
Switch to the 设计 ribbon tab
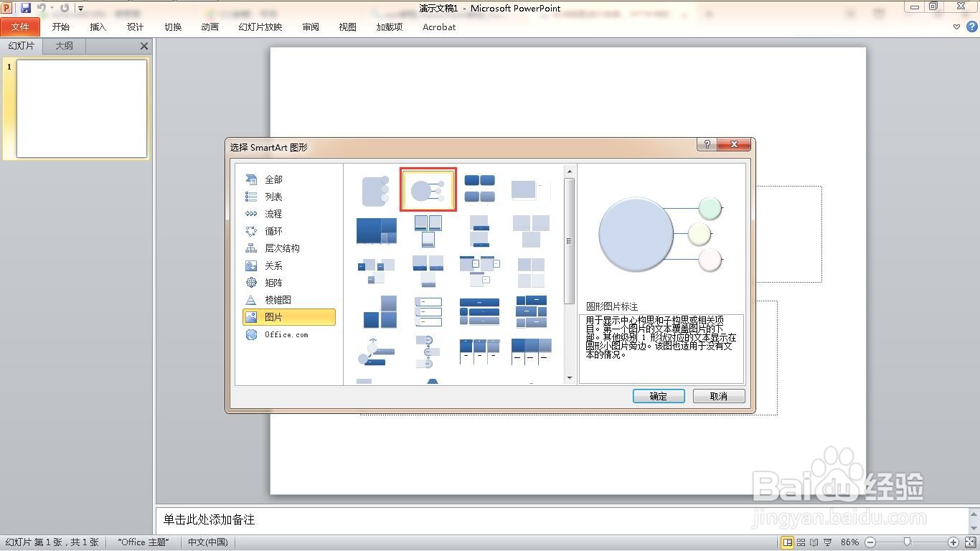point(136,27)
